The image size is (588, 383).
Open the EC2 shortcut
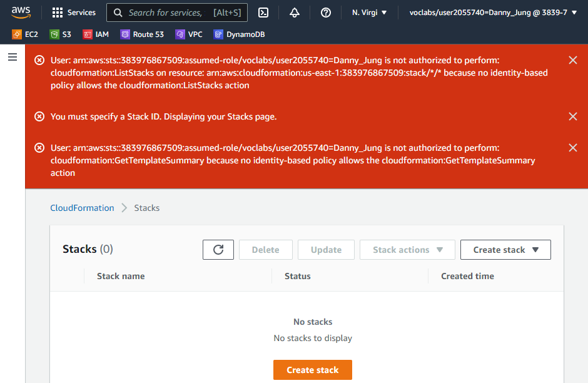point(25,34)
